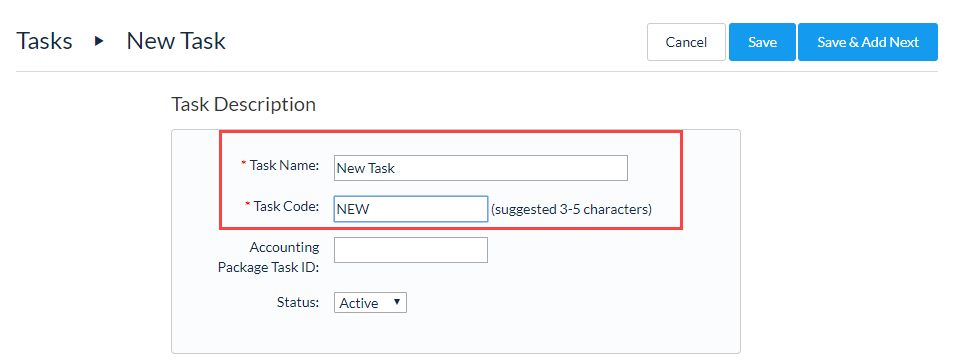The height and width of the screenshot is (361, 956).
Task: Click the Task Description heading
Action: [243, 104]
